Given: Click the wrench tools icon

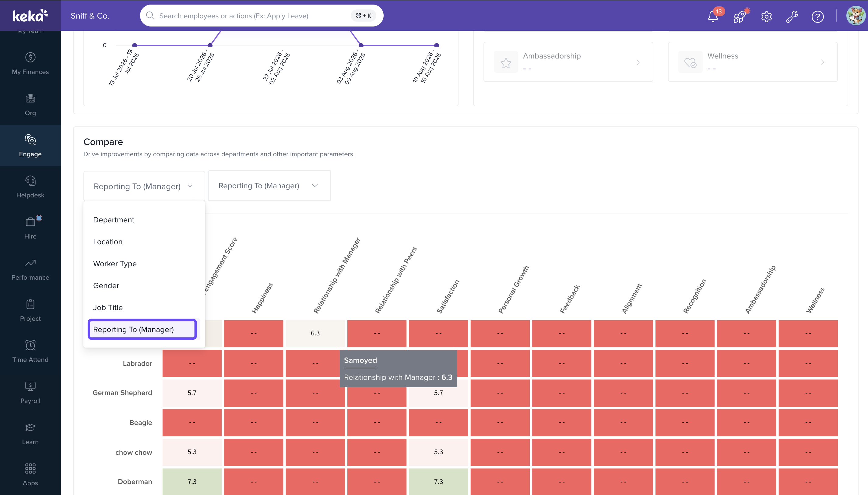Looking at the screenshot, I should coord(792,16).
